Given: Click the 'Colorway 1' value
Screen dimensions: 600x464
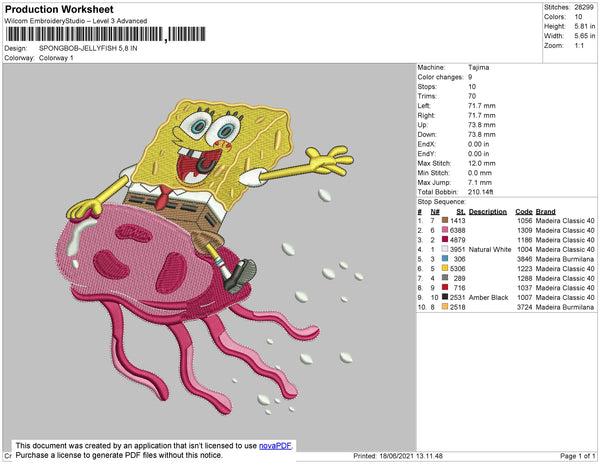Looking at the screenshot, I should pos(56,58).
